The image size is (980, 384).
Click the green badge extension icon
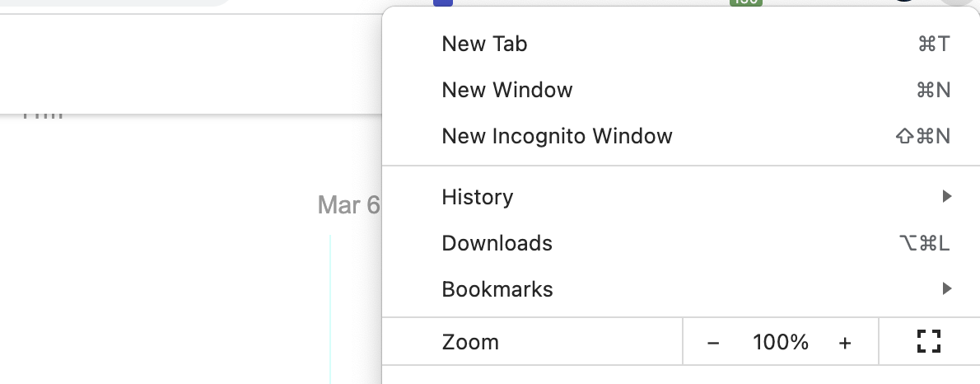pos(745,2)
